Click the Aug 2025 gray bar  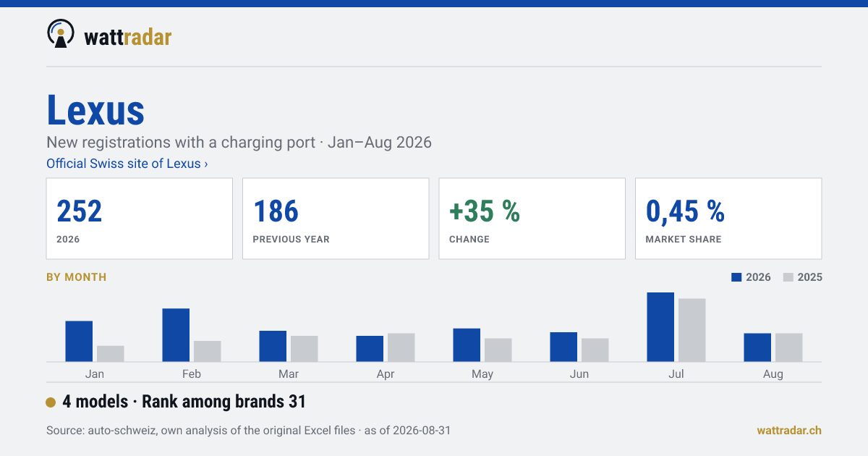789,347
